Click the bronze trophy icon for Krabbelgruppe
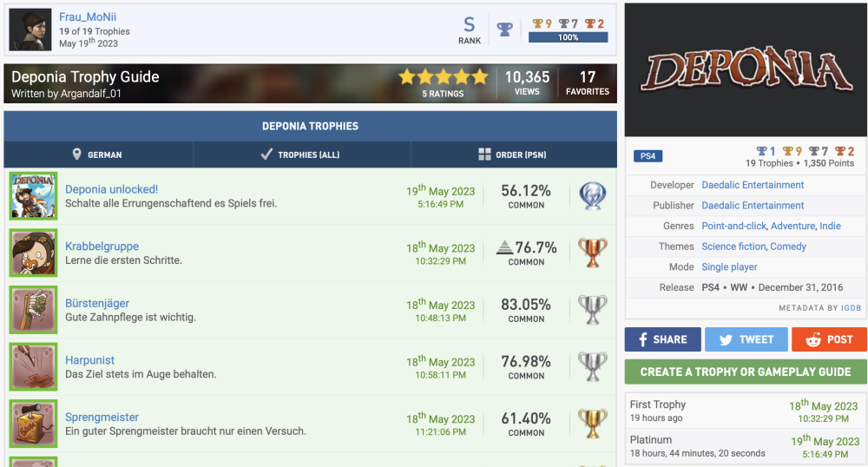Screen dimensions: 868x467 (593, 253)
